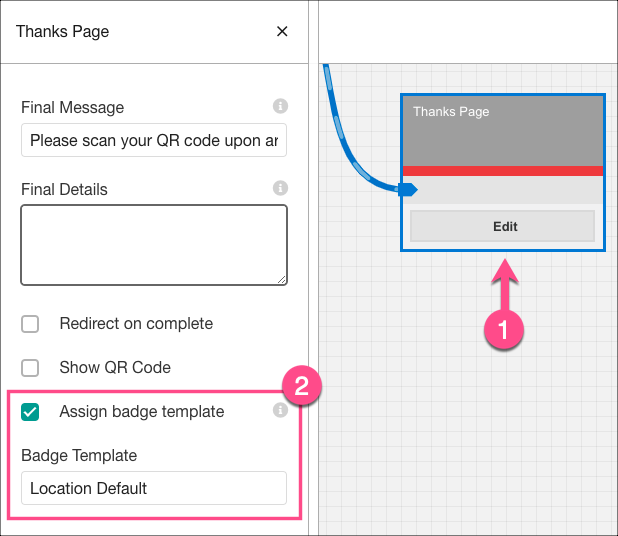
Task: Click Edit on the Thanks Page node
Action: (503, 226)
